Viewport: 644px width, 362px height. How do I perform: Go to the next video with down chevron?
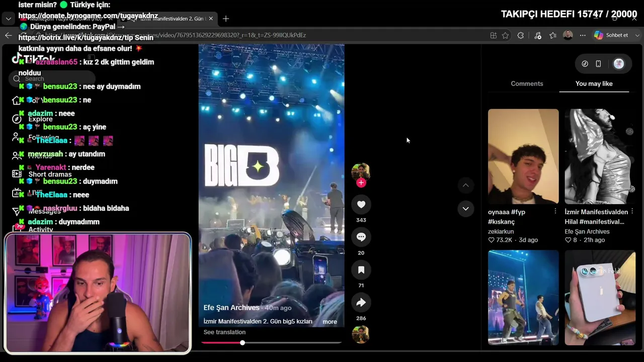click(465, 209)
